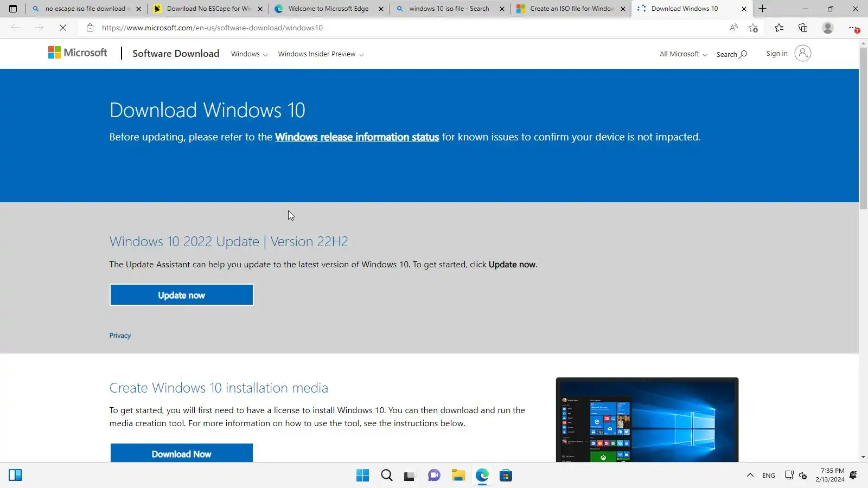Click 'Create Windows 10 installation media' heading
The width and height of the screenshot is (868, 488).
[x=219, y=388]
